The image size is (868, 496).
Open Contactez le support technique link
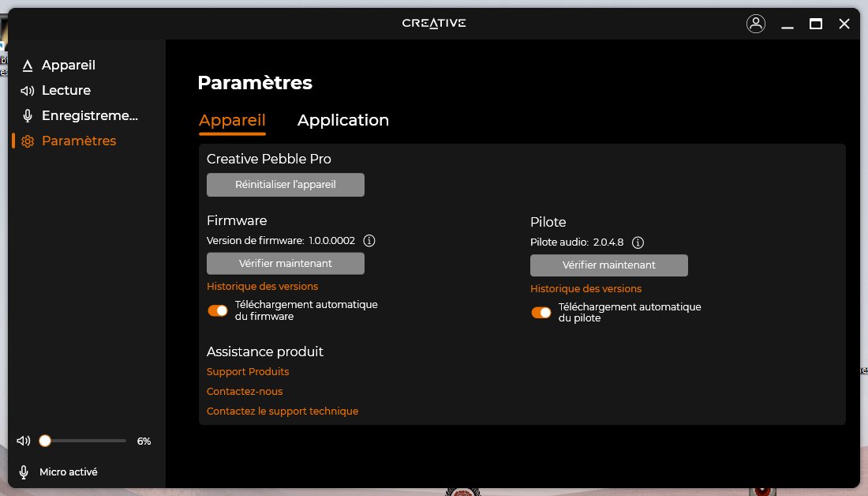point(282,411)
